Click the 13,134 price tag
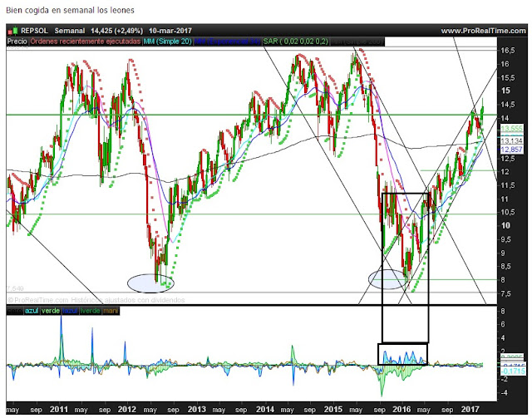532x418 pixels. 512,140
